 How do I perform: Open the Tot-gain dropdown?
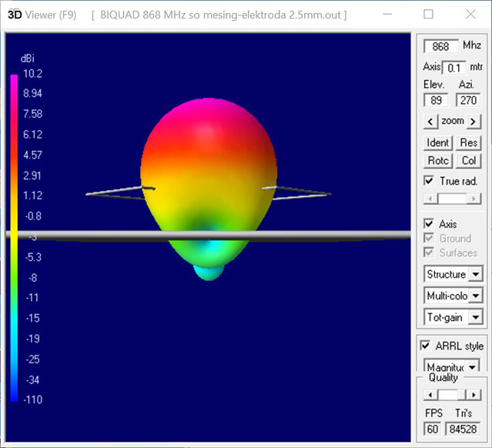tap(476, 316)
